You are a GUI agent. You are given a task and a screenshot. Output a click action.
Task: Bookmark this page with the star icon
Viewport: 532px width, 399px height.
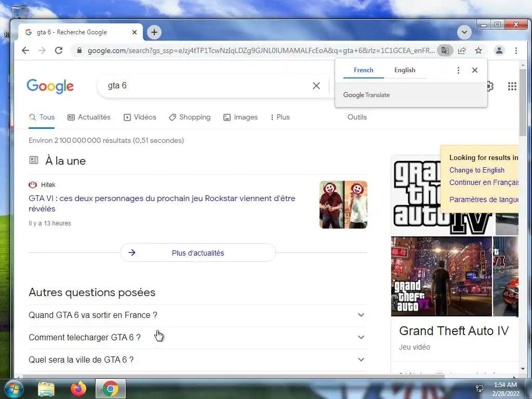pos(478,50)
